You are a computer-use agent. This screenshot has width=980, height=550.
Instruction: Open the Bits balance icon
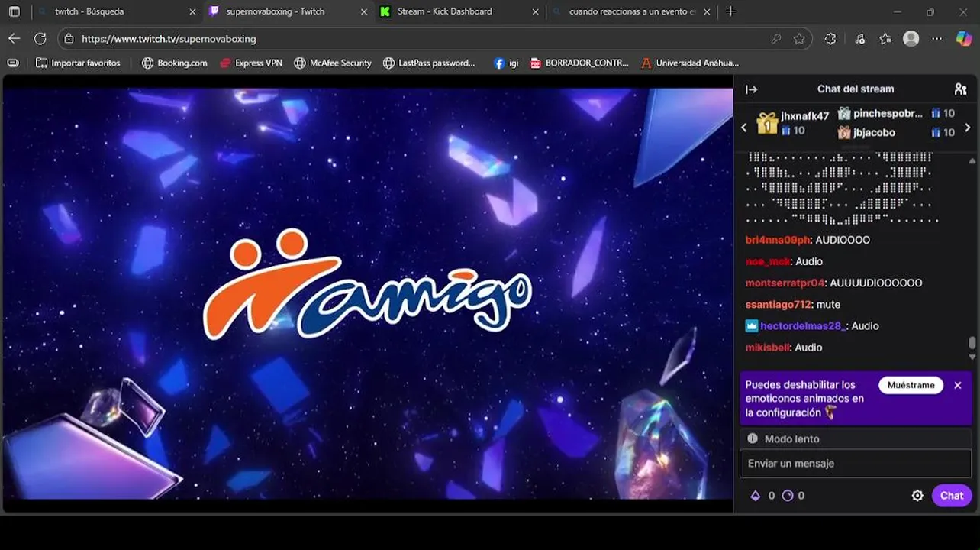click(x=756, y=496)
